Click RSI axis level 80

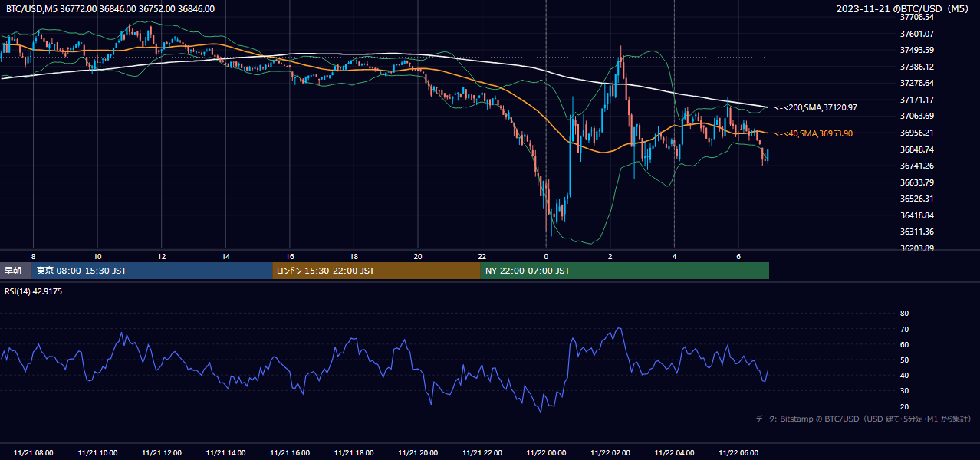pos(904,314)
